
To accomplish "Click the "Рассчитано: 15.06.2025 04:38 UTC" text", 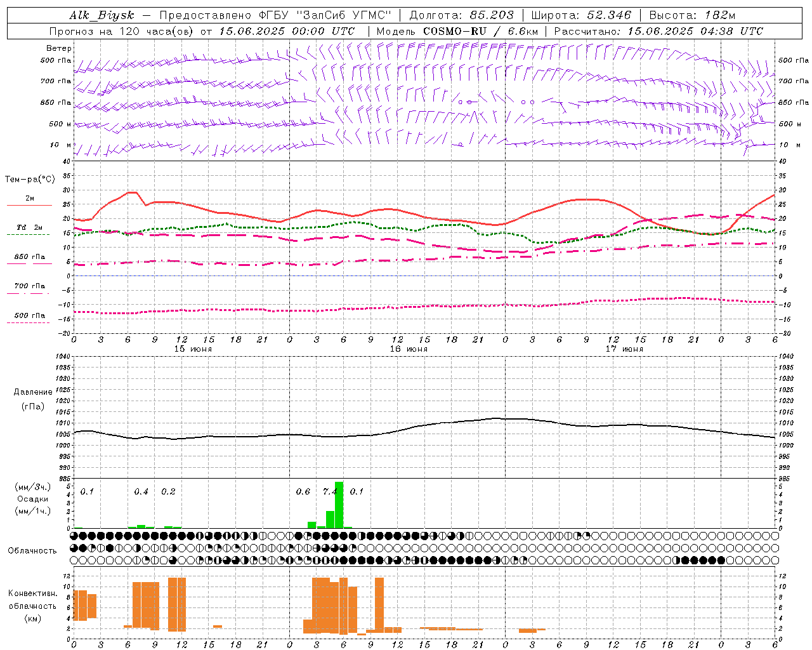I will pos(658,31).
